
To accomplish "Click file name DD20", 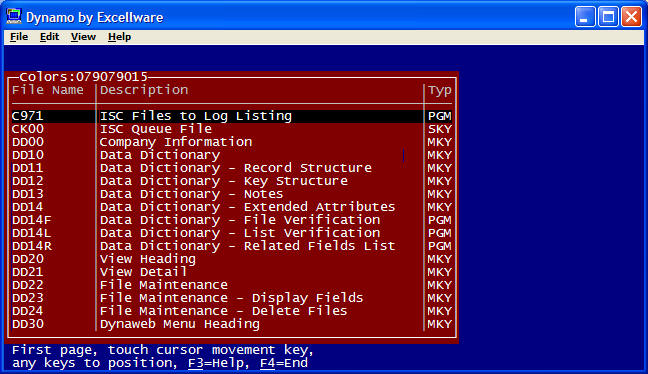I will tap(28, 259).
